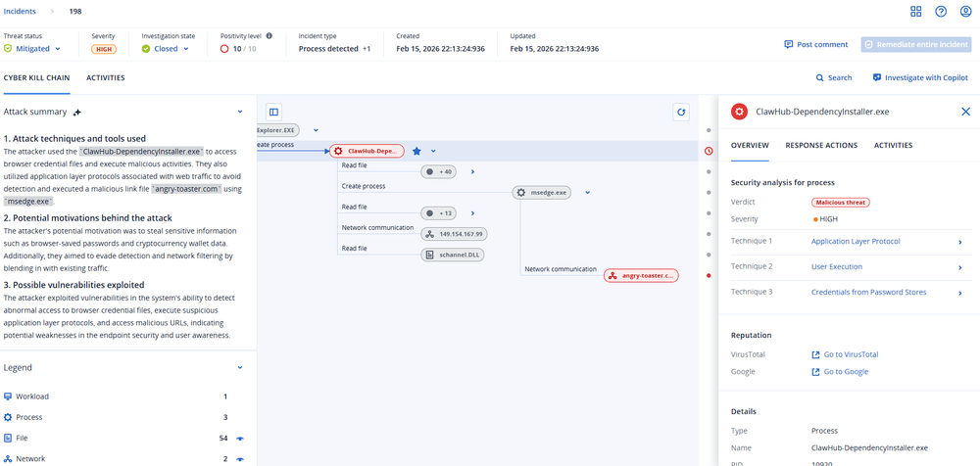Select the 149.154.167.99 network node
The image size is (980, 466).
[454, 234]
